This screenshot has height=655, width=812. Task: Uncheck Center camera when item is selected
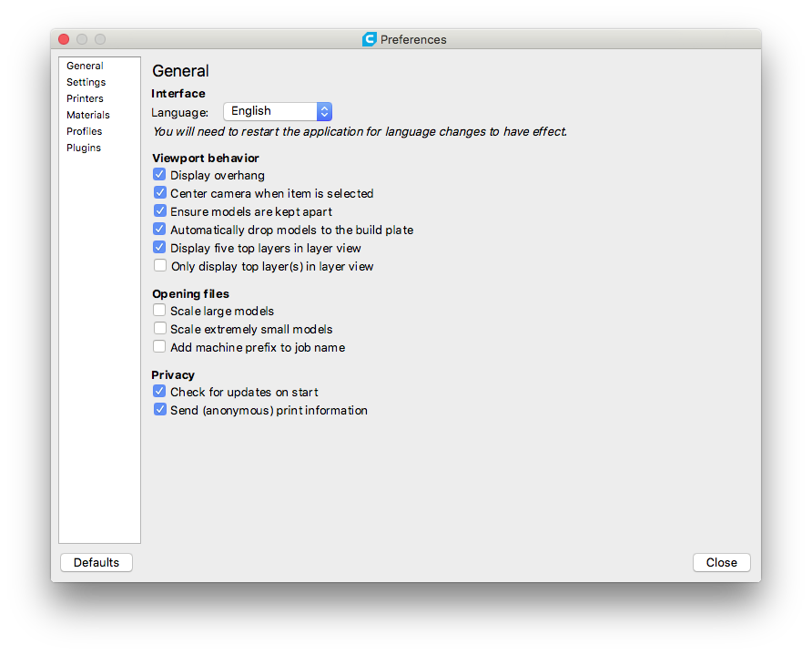click(160, 193)
